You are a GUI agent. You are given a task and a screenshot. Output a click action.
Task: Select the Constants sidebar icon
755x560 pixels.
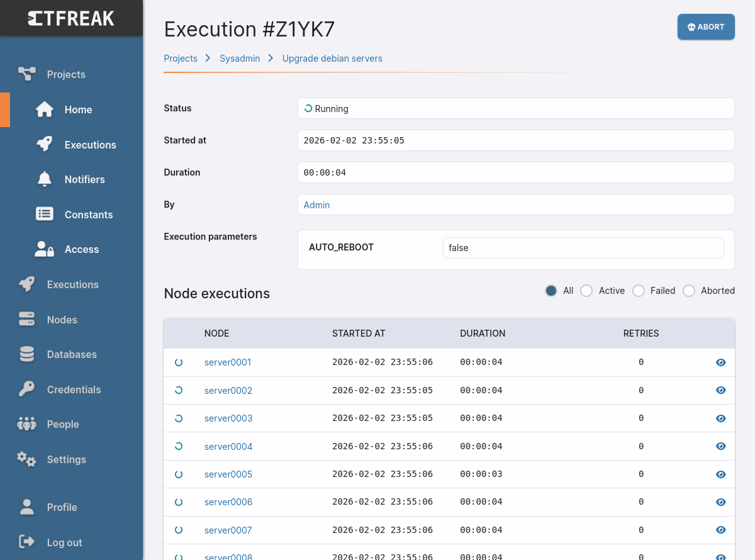click(x=44, y=214)
